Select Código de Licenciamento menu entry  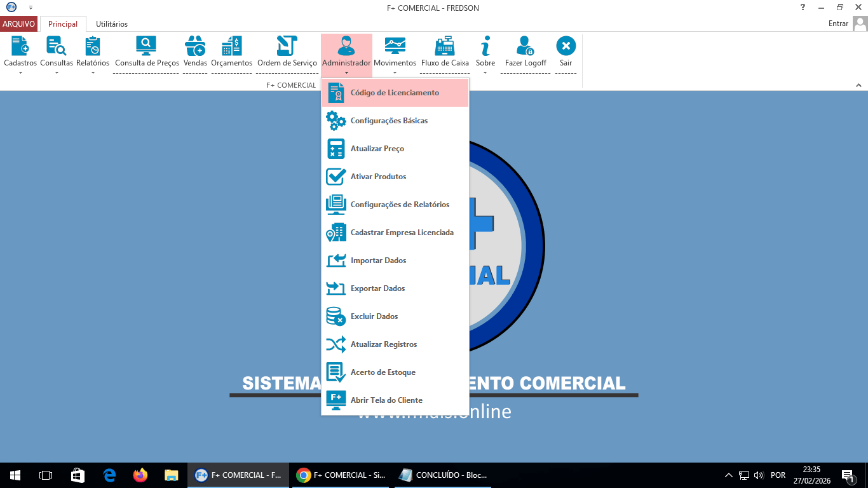(395, 92)
